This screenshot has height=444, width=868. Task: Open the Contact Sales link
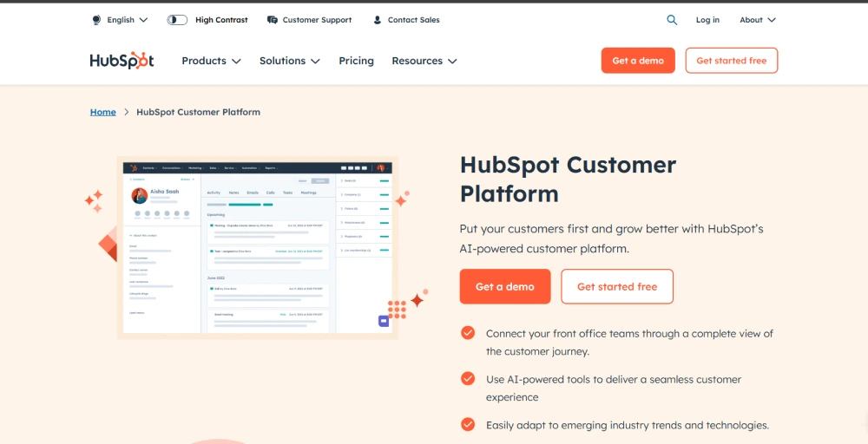point(413,20)
